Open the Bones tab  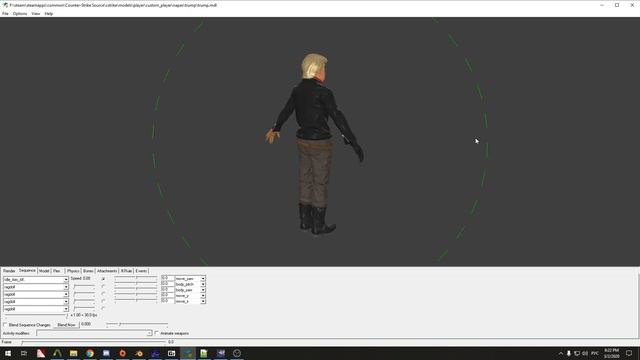(88, 271)
